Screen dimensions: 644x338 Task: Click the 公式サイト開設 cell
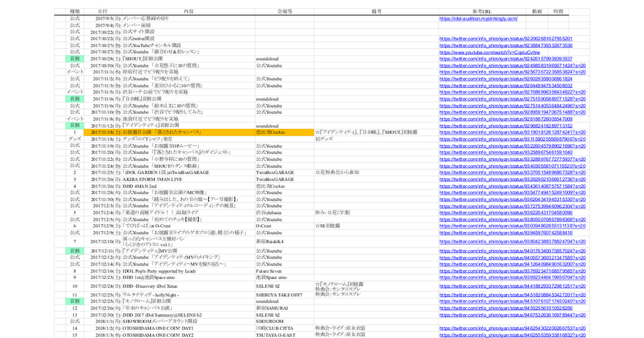pyautogui.click(x=188, y=32)
